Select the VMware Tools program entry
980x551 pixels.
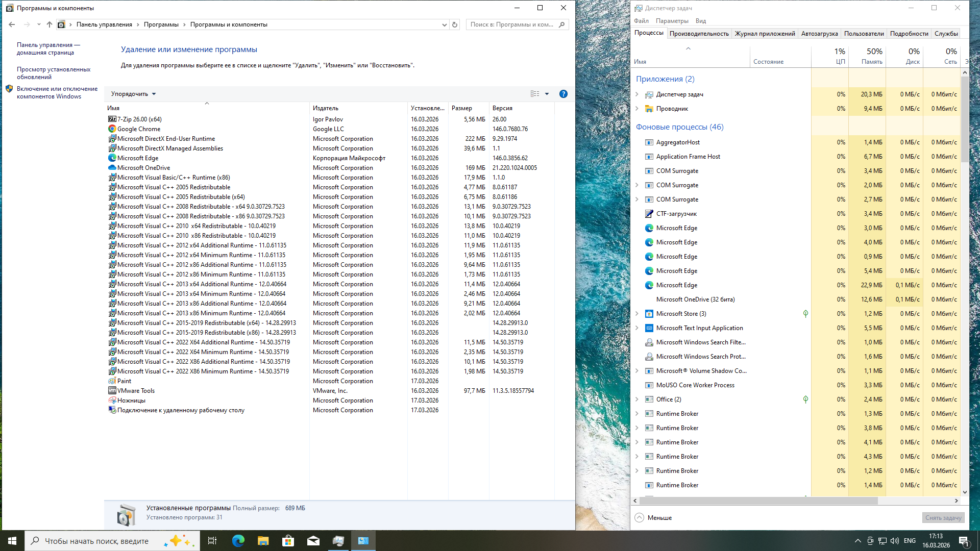point(136,391)
